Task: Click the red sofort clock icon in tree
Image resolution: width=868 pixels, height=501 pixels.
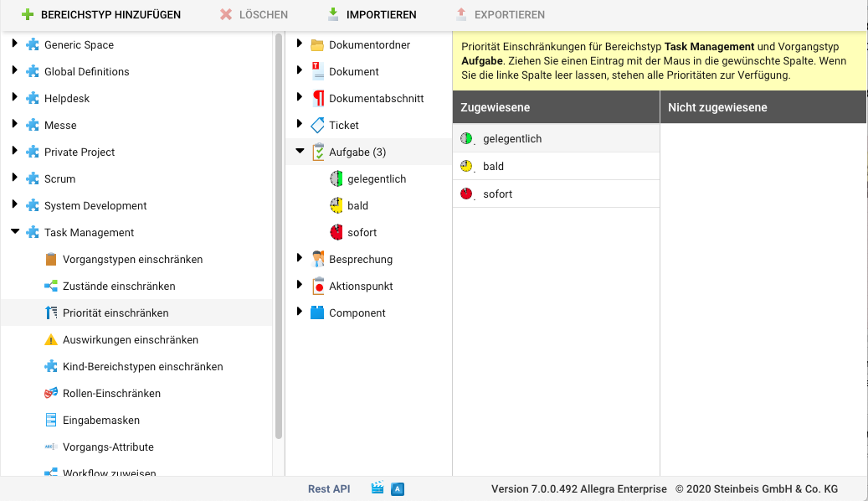Action: (x=336, y=233)
